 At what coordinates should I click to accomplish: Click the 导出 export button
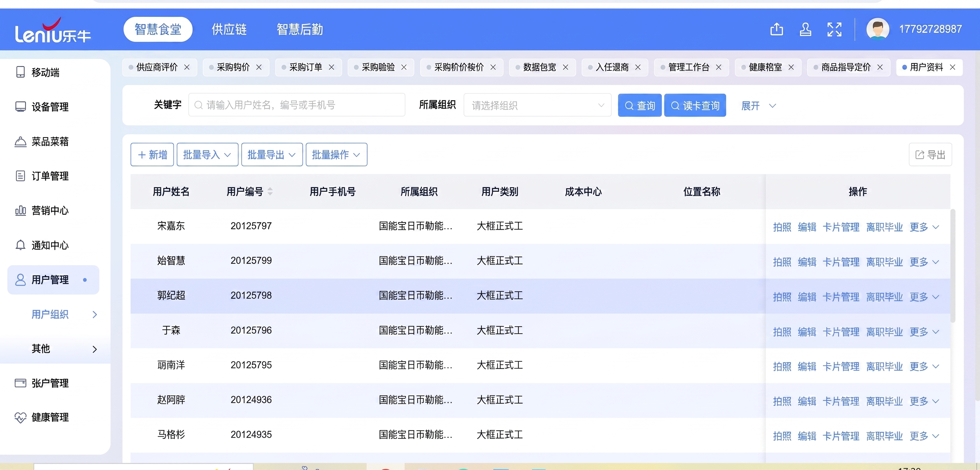tap(931, 155)
